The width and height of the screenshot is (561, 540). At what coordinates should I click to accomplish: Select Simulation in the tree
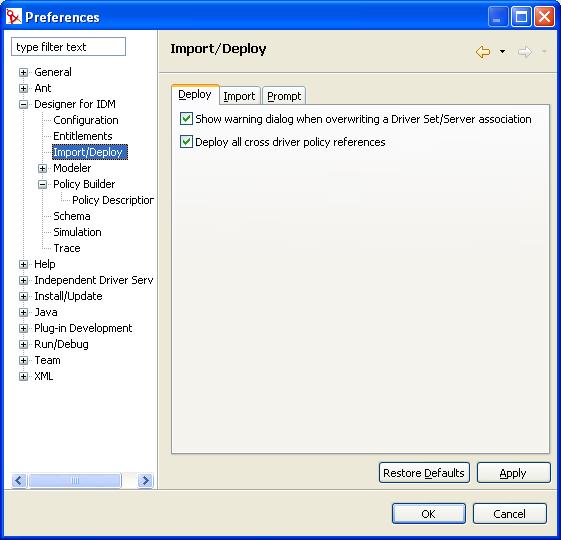pyautogui.click(x=77, y=232)
